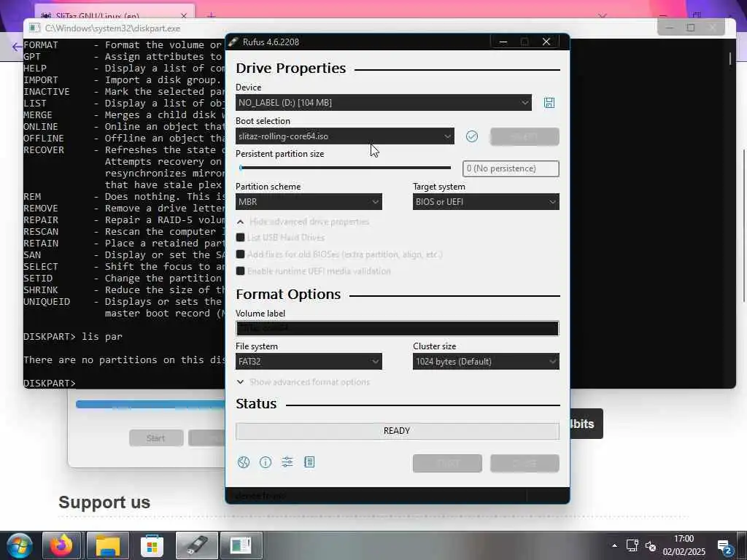Collapse Hide advanced drive properties

click(303, 222)
